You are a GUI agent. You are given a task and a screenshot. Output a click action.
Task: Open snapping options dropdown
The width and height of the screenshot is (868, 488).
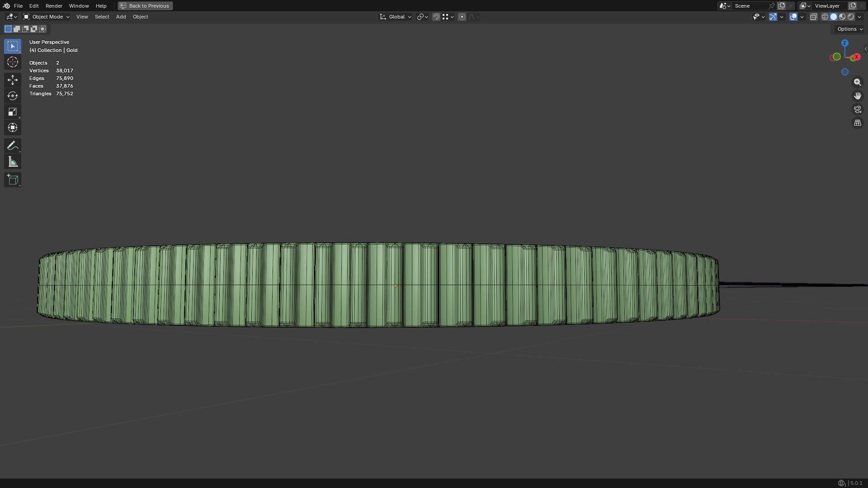click(448, 17)
